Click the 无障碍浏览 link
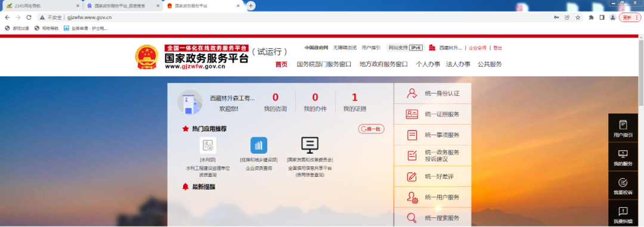644x227 pixels. [x=345, y=48]
